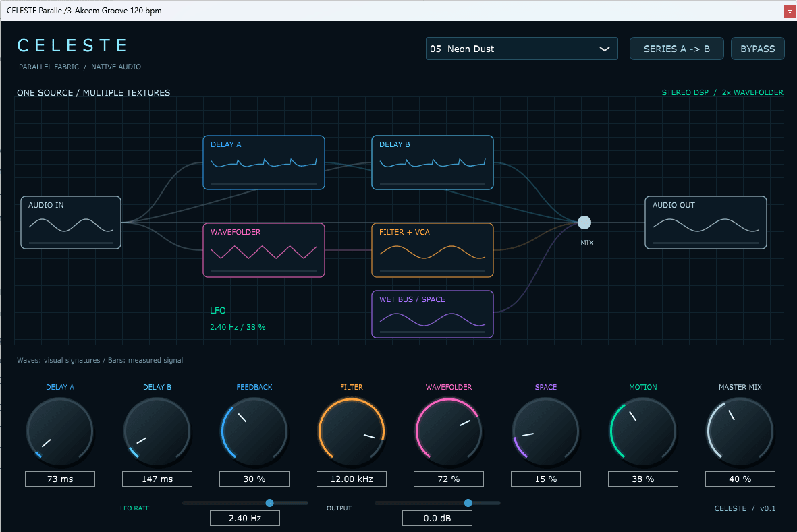Click the '2.40 Hz / 38 %' LFO readout
Viewport: 797px width, 532px height.
click(x=238, y=328)
